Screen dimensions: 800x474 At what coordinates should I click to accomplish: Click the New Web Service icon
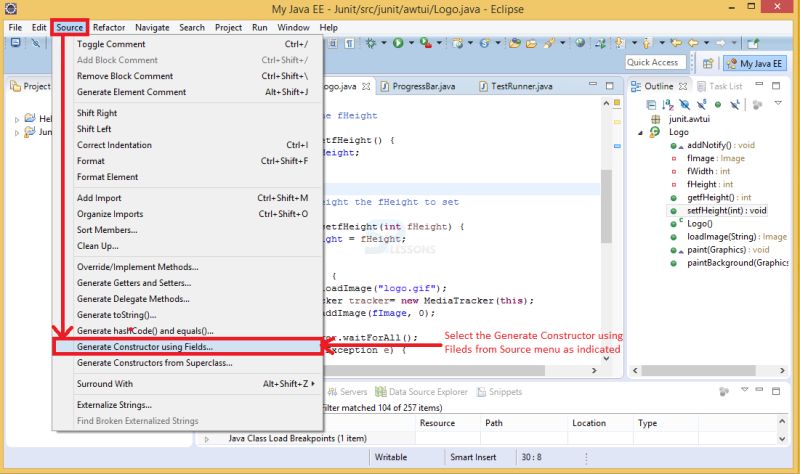click(485, 43)
